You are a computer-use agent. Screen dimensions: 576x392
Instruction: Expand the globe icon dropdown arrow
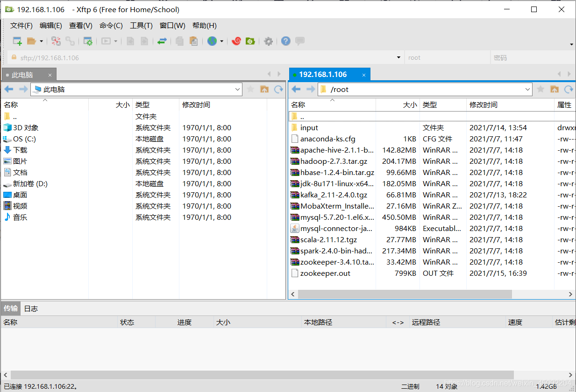pyautogui.click(x=221, y=41)
